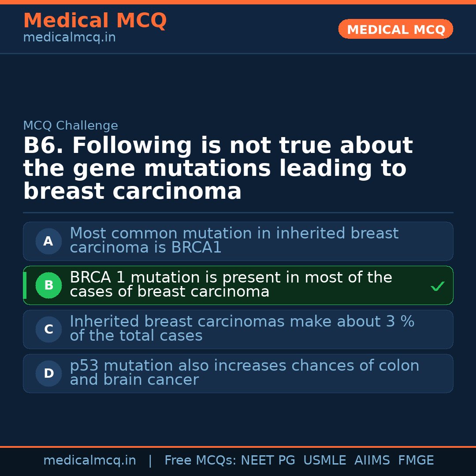Click USMLE in the footer
The width and height of the screenshot is (476, 476).
324,461
